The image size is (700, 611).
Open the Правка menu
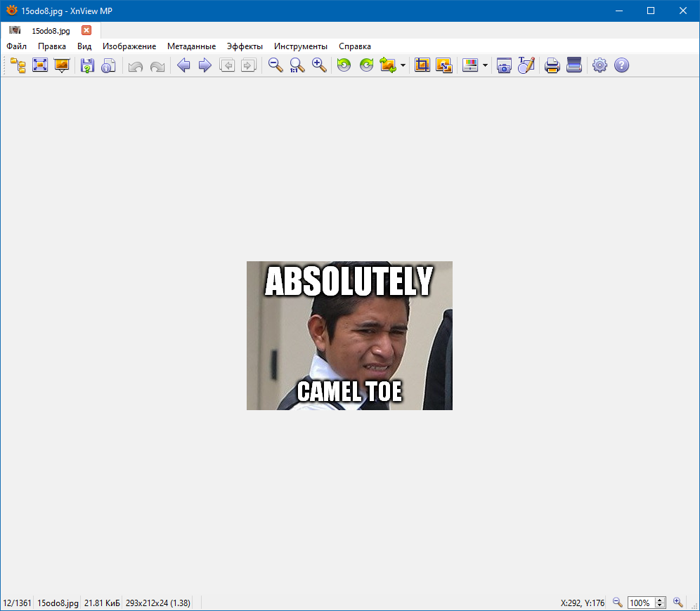point(52,46)
